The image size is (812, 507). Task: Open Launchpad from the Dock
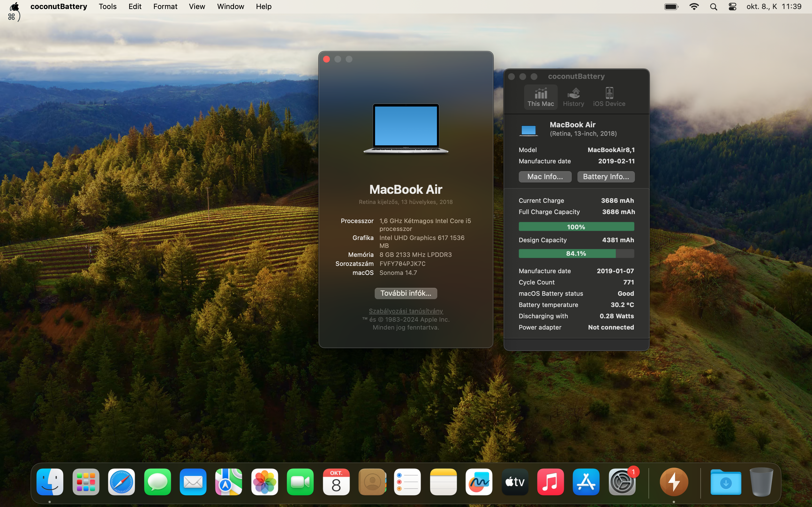coord(85,481)
